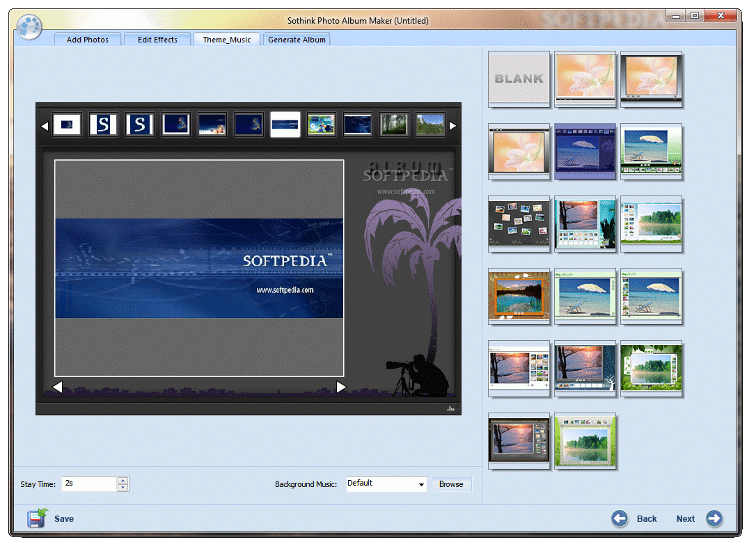Click the Save text label
This screenshot has width=756, height=551.
(63, 519)
